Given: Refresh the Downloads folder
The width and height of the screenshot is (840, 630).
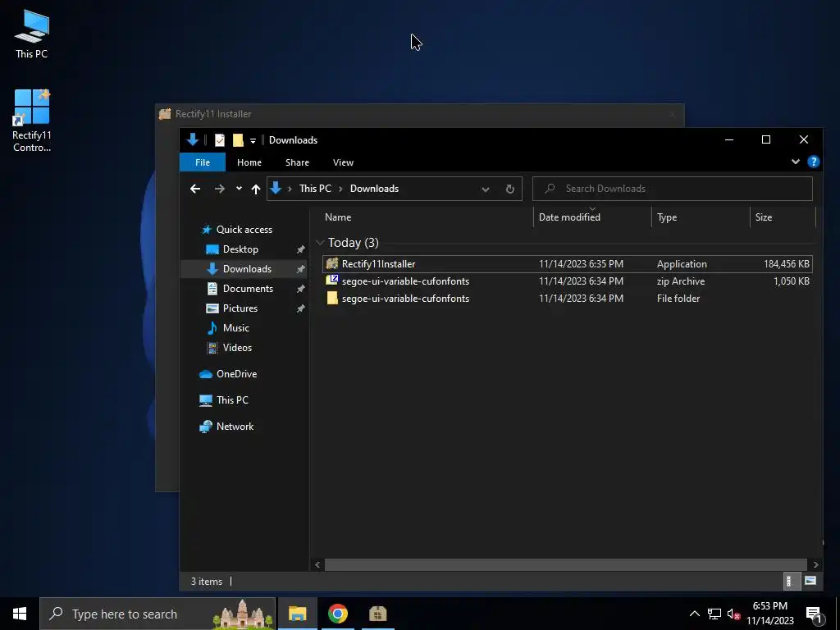Looking at the screenshot, I should (510, 189).
